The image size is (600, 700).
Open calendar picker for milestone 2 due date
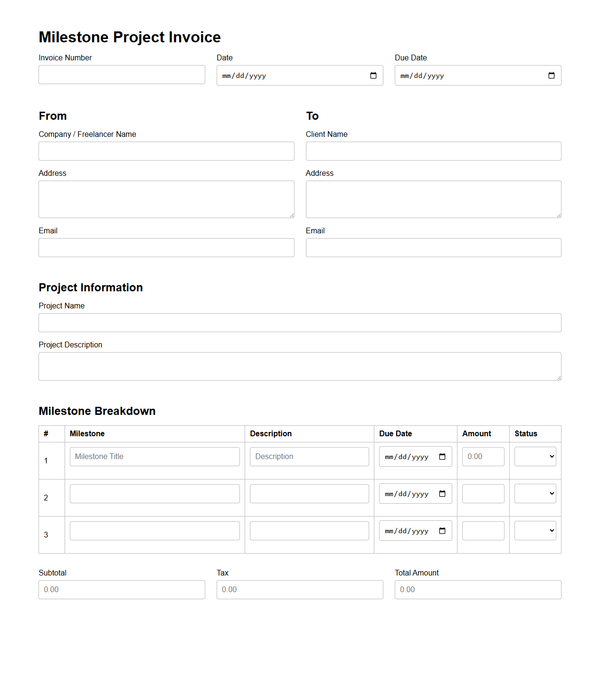(x=442, y=494)
